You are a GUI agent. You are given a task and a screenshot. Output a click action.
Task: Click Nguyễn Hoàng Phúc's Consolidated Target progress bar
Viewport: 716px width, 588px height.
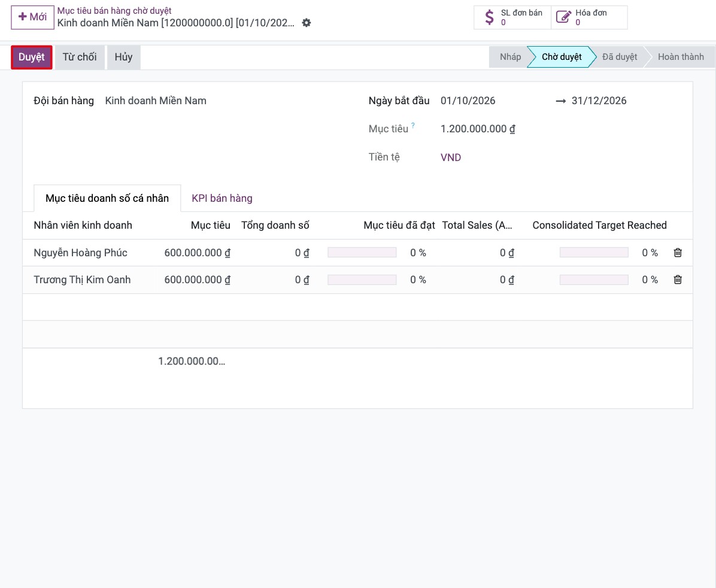tap(594, 253)
